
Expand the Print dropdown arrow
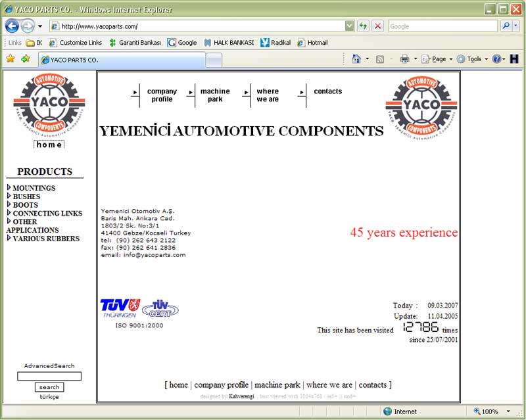(x=416, y=59)
